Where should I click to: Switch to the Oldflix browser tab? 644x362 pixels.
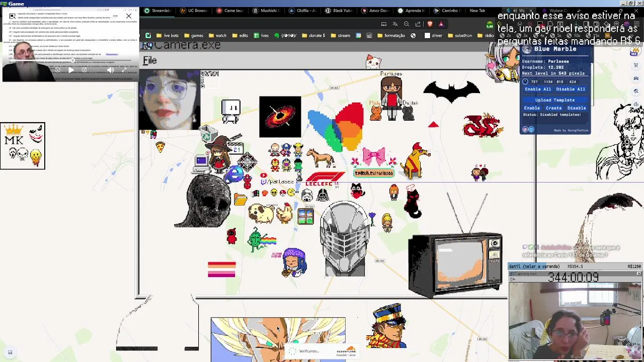303,11
